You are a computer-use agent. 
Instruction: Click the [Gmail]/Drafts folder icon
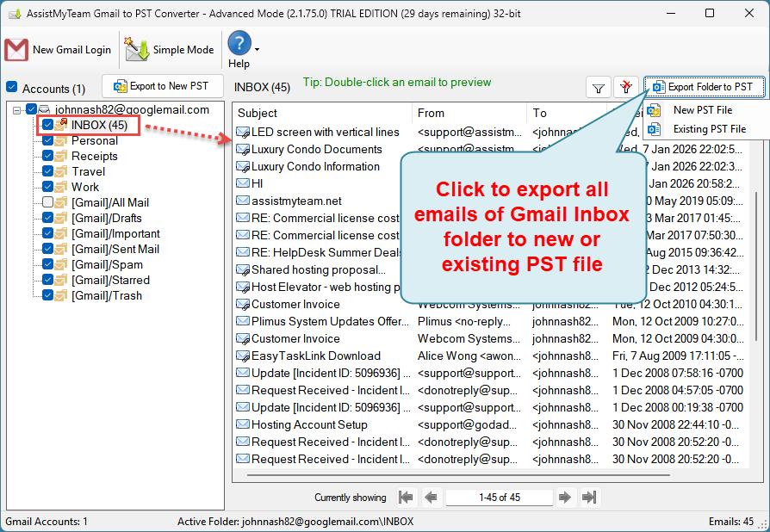click(61, 218)
